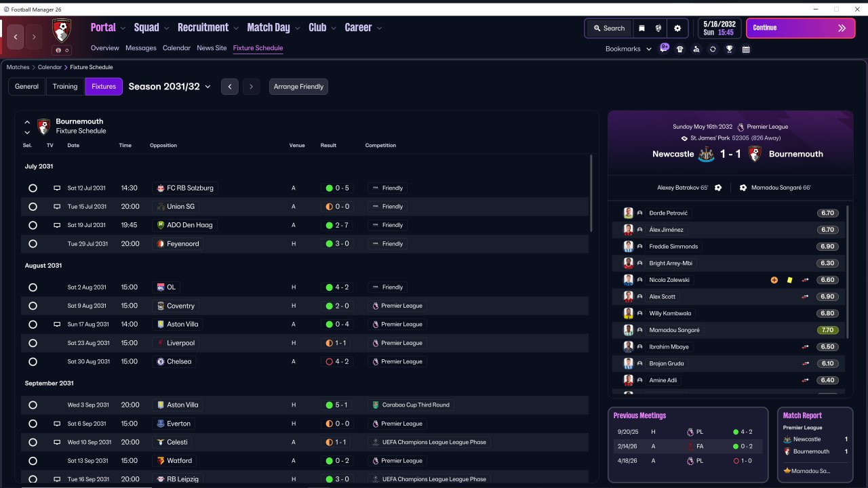Open the Bookmarks dropdown

(629, 49)
